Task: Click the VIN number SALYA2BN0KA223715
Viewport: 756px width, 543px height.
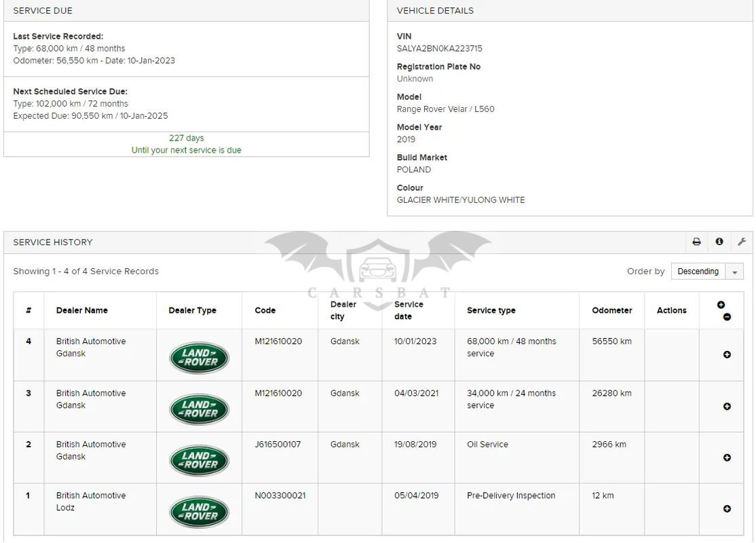Action: [439, 49]
